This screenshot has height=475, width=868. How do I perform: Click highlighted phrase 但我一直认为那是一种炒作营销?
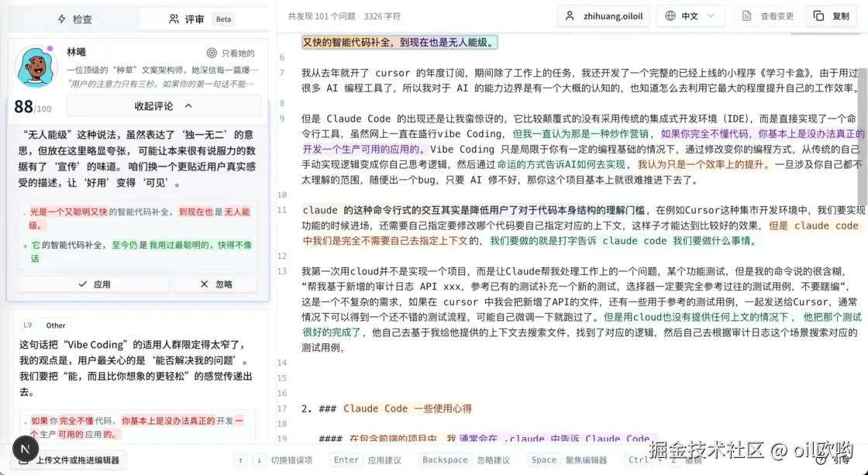pyautogui.click(x=580, y=133)
